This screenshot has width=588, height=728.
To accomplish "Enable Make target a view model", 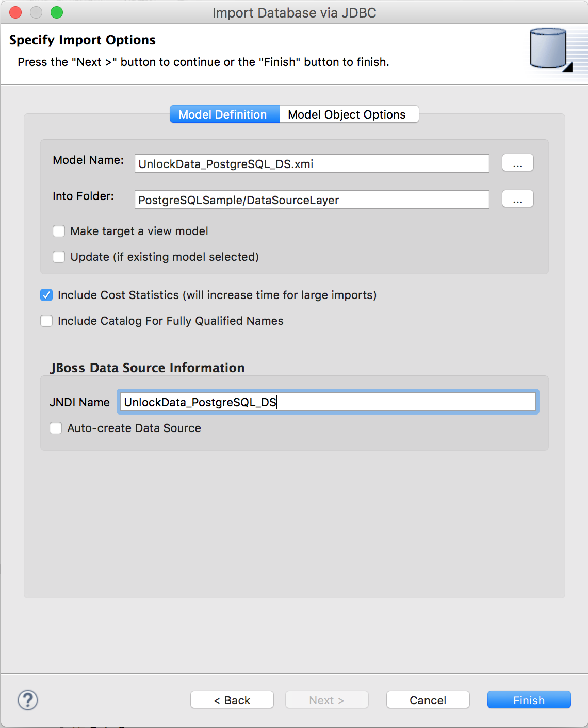I will point(59,231).
